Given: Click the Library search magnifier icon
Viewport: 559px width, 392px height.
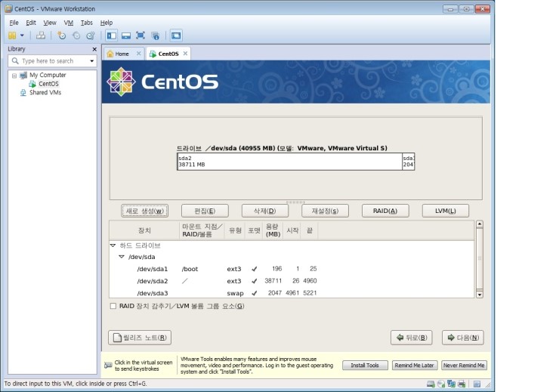Looking at the screenshot, I should (x=15, y=61).
